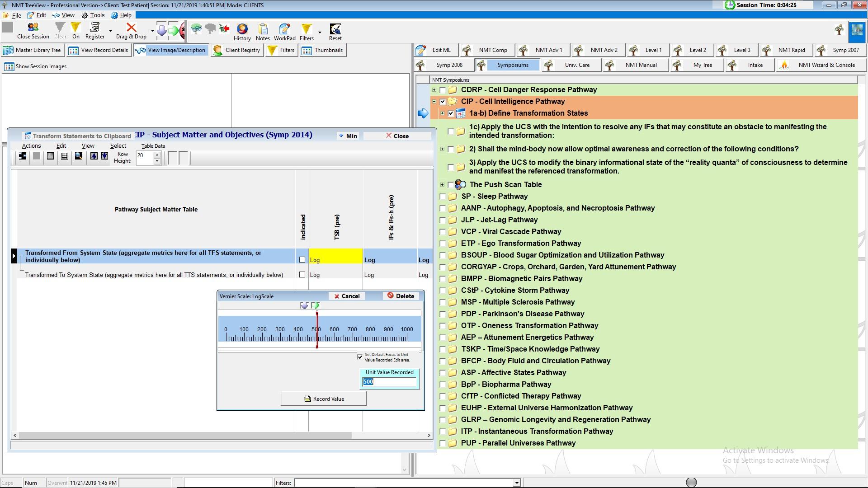Click the 800 mark on the LogScale slider
Screen dimensions: 868x488
pos(370,337)
